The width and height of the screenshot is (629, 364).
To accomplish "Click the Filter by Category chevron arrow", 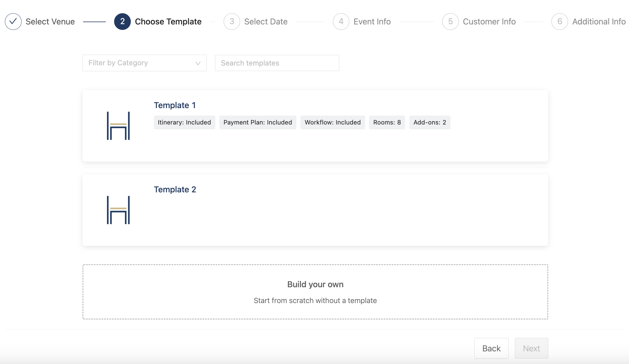I will [198, 63].
